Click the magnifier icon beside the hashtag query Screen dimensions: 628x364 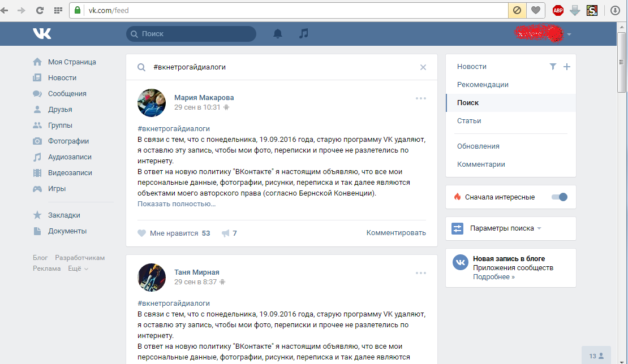tap(141, 67)
